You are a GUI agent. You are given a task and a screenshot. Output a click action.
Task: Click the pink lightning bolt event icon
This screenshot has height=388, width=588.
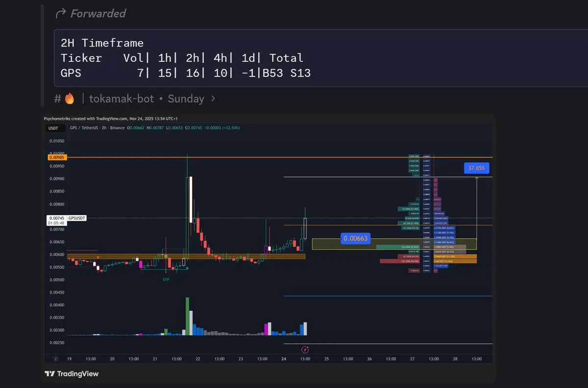pyautogui.click(x=305, y=350)
